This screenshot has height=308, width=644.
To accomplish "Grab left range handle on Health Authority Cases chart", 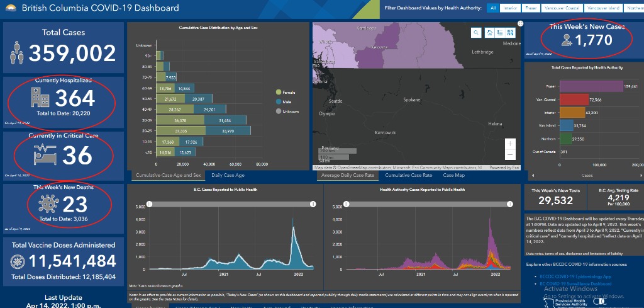I will tap(347, 204).
